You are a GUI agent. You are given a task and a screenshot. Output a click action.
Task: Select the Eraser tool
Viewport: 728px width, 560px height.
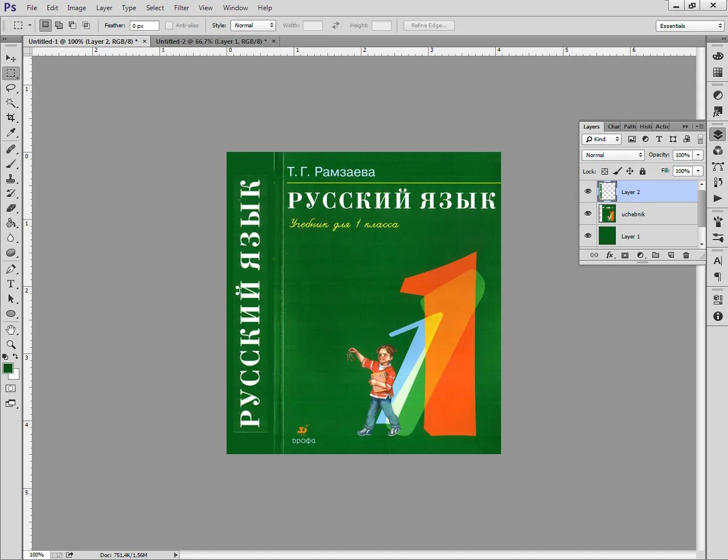pyautogui.click(x=11, y=208)
